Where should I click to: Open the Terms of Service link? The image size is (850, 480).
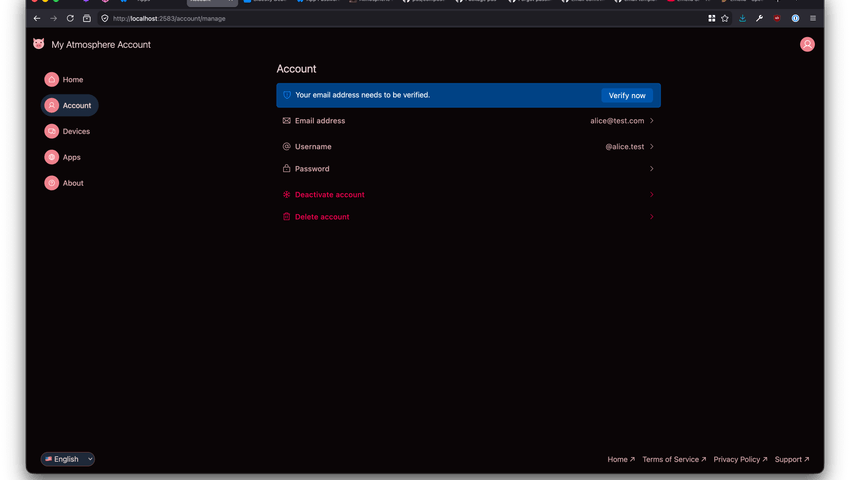click(674, 459)
